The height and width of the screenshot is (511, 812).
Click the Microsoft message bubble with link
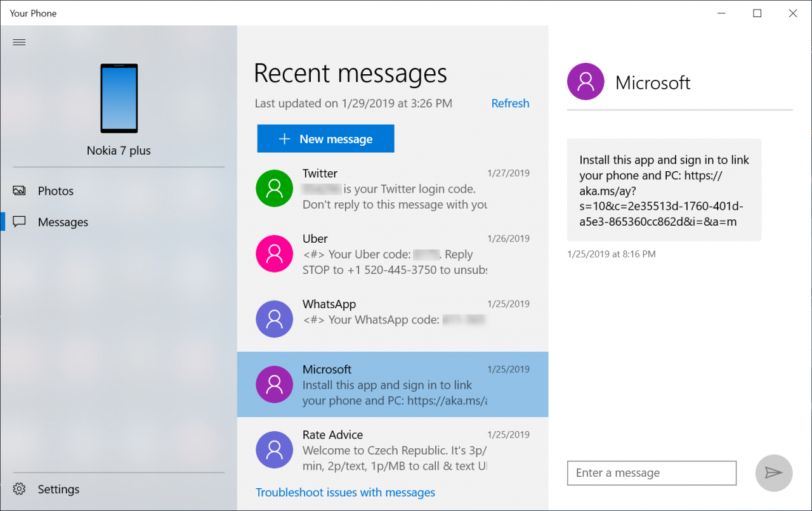[664, 190]
